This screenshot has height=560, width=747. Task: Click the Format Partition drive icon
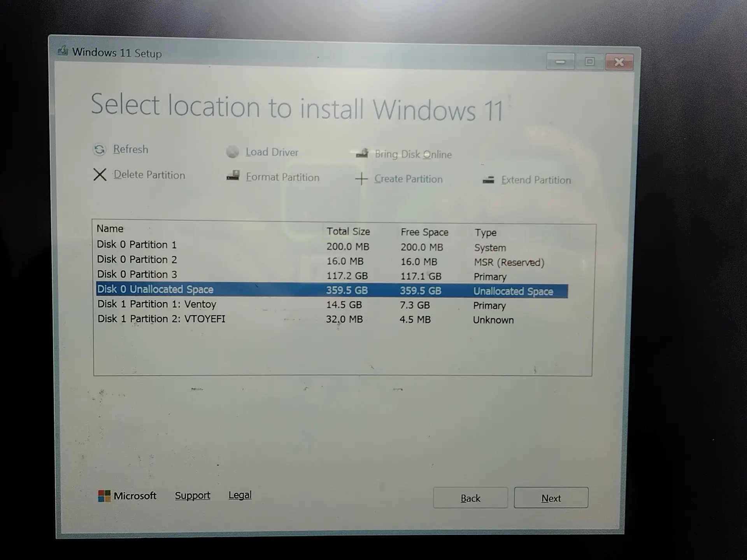click(233, 176)
